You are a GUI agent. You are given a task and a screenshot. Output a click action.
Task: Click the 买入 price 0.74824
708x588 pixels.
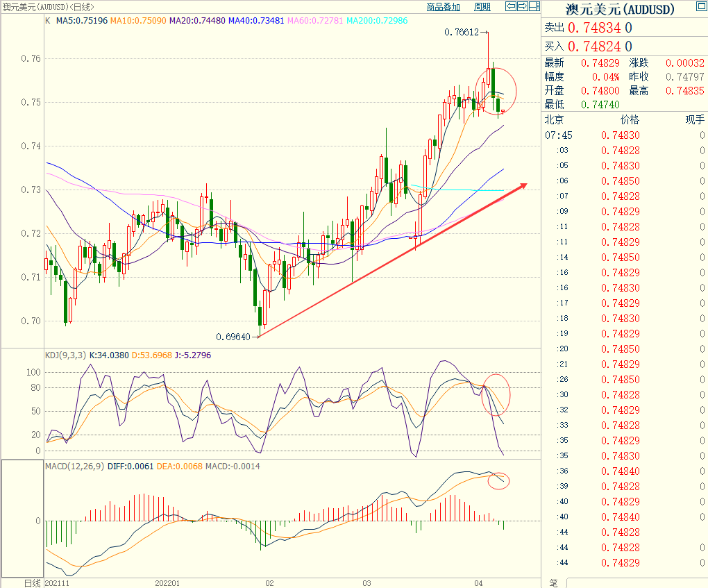click(594, 47)
